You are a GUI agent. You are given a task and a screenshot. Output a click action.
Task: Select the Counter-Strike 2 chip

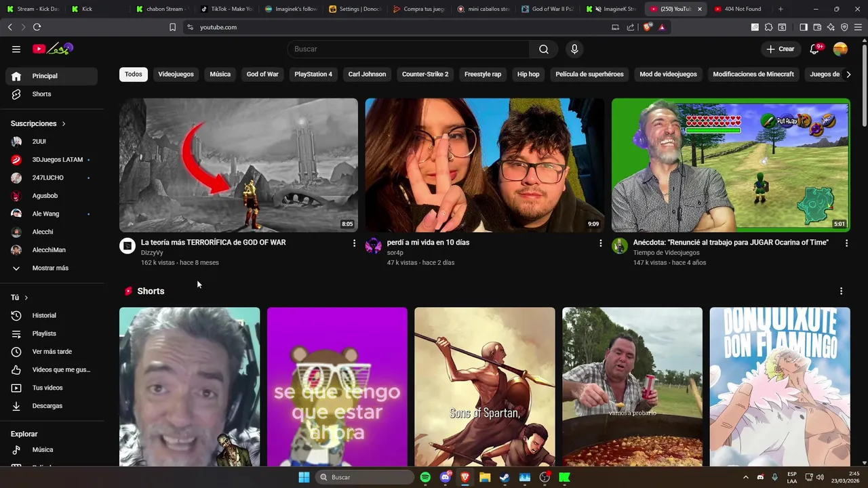point(425,75)
